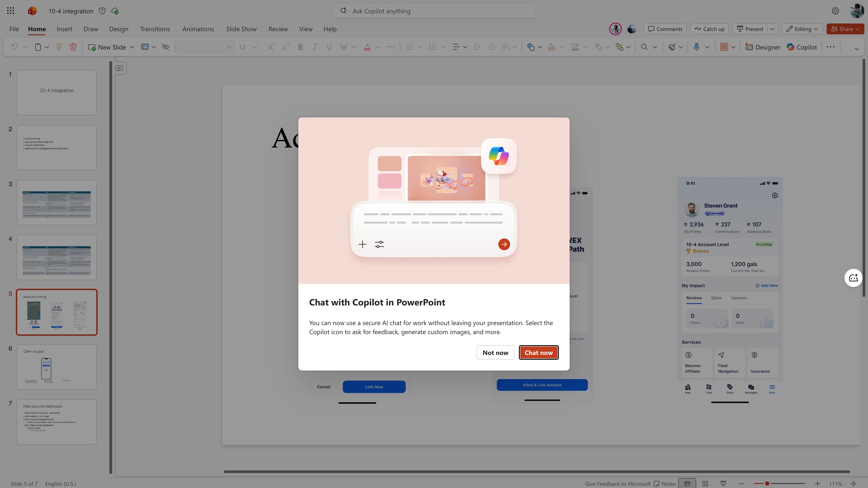Open the Comments pane
The height and width of the screenshot is (488, 868).
[x=665, y=29]
